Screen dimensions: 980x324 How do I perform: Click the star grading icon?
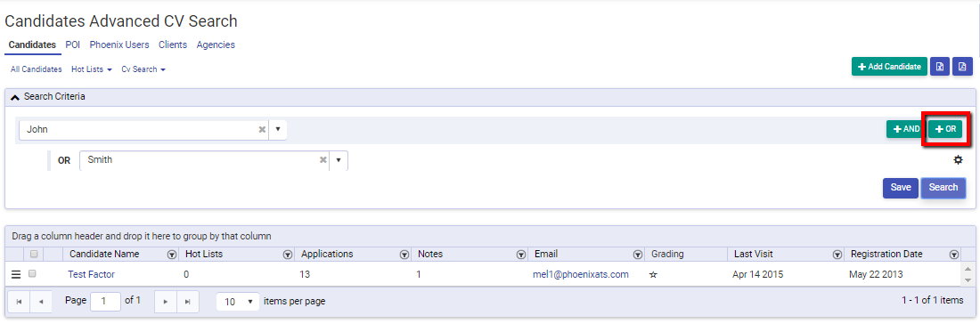click(x=653, y=275)
